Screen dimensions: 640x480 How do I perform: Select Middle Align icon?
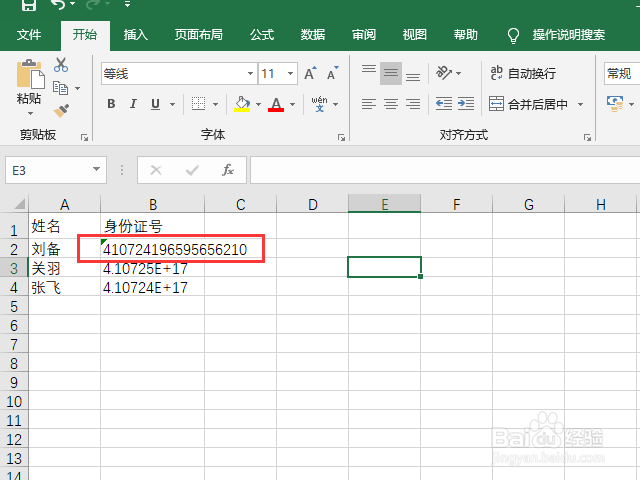point(391,73)
